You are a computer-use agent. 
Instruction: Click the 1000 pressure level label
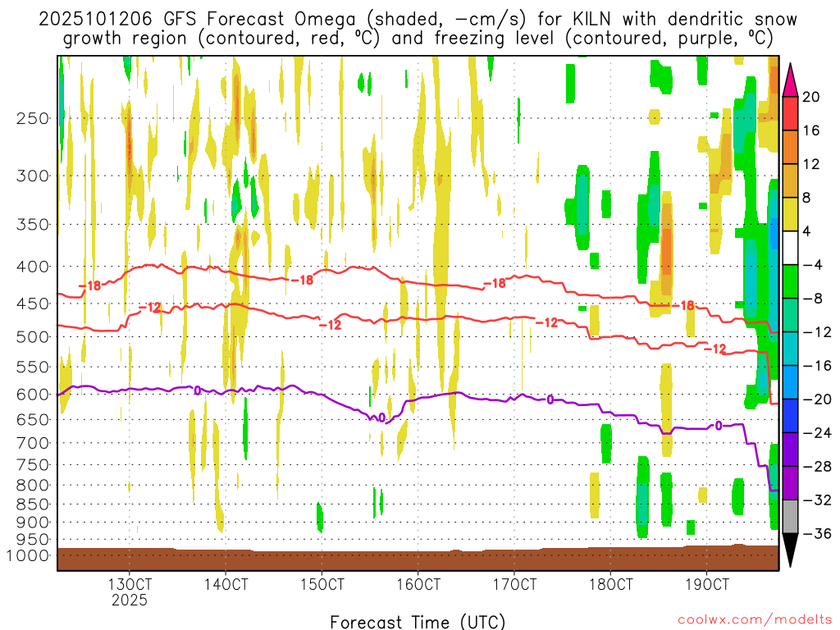(28, 555)
